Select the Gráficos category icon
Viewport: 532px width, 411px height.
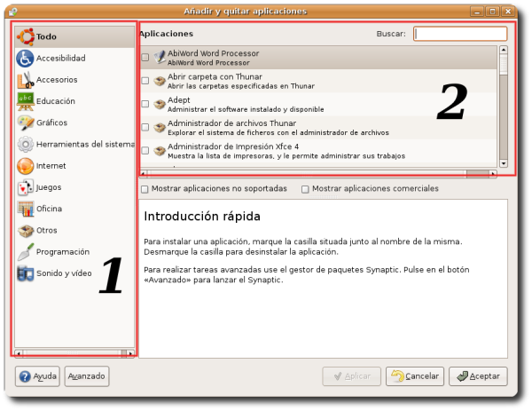(x=25, y=123)
